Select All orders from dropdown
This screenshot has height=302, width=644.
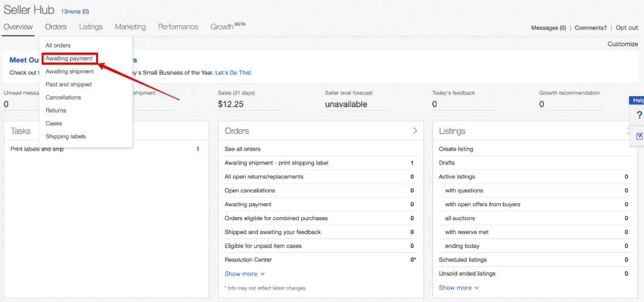58,45
